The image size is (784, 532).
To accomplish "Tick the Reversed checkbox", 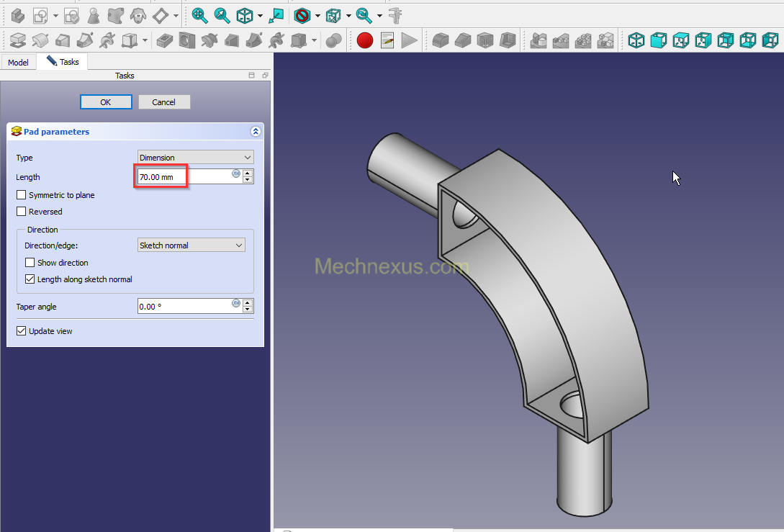I will [22, 212].
